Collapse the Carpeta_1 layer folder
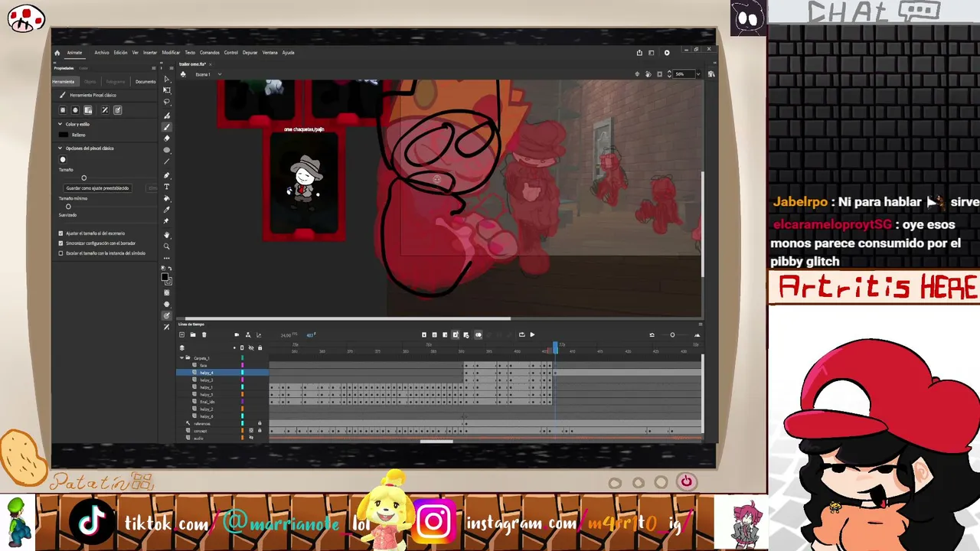 coord(182,358)
